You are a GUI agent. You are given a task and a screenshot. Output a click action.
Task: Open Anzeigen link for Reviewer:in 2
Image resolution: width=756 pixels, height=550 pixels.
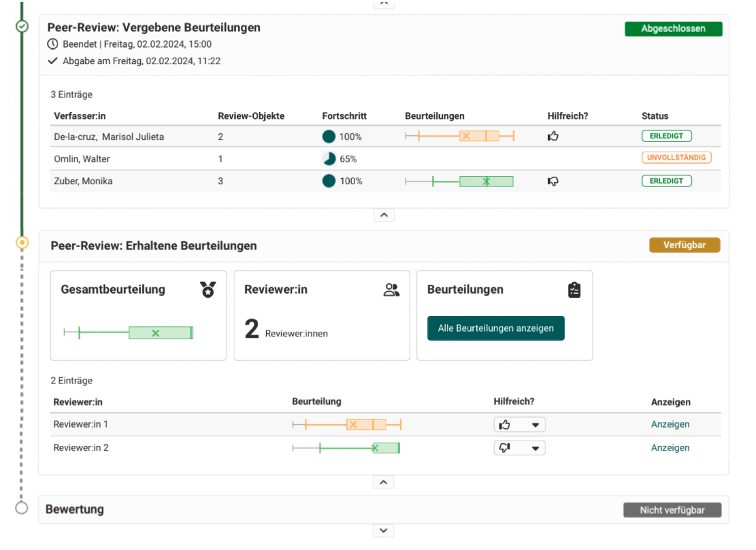pos(670,448)
